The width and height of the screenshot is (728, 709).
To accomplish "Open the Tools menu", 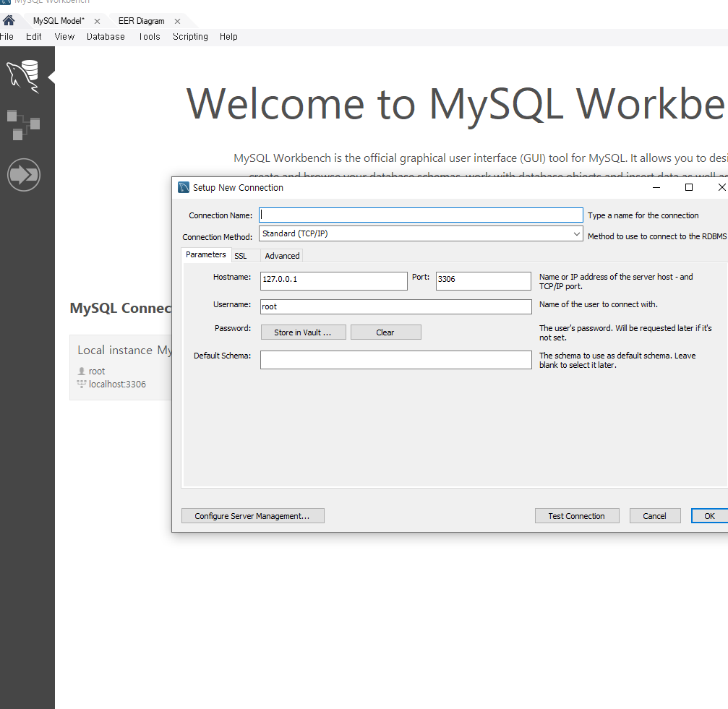I will click(x=150, y=37).
